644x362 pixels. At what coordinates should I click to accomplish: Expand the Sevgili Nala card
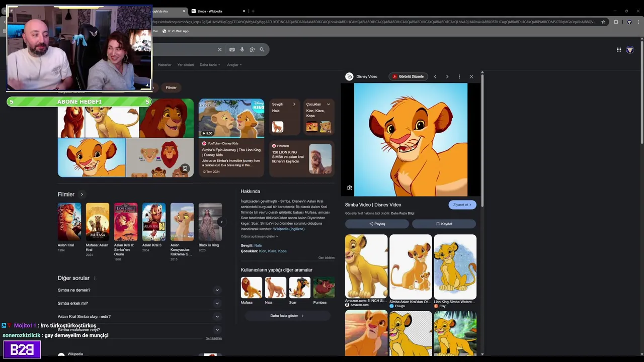pos(294,104)
